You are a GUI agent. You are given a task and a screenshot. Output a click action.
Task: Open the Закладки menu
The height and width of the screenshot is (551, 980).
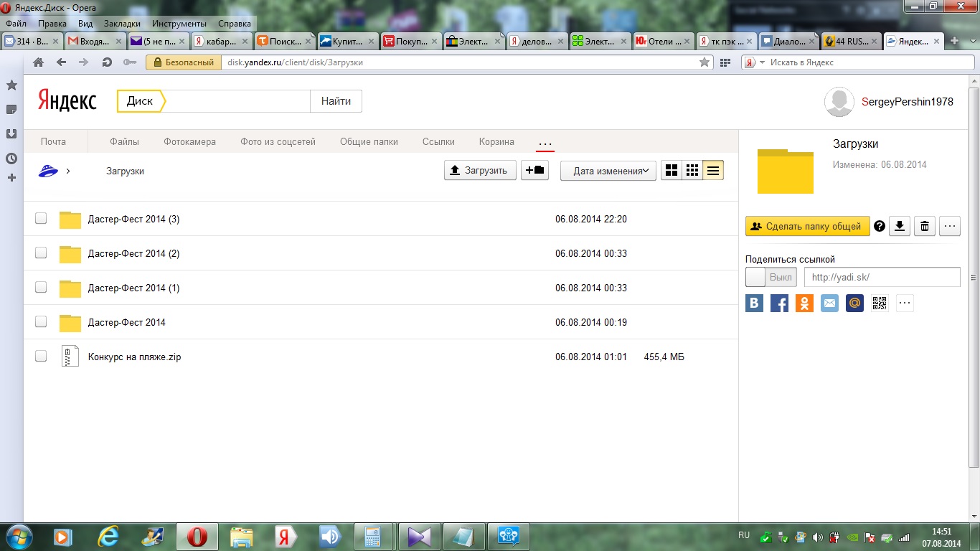pyautogui.click(x=122, y=23)
